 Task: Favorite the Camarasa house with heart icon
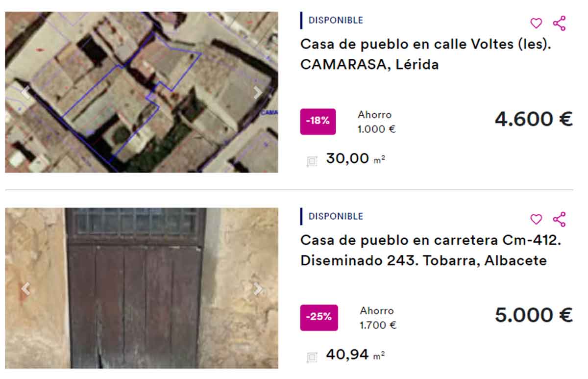point(537,23)
